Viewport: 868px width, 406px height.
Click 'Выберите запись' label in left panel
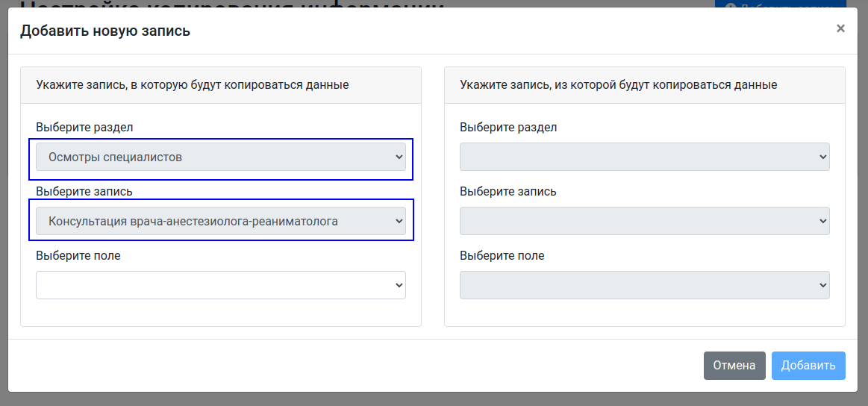click(84, 192)
